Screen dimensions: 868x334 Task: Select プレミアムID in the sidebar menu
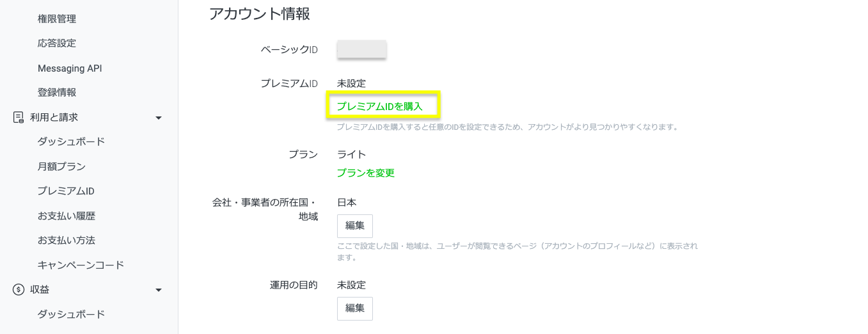(x=66, y=191)
